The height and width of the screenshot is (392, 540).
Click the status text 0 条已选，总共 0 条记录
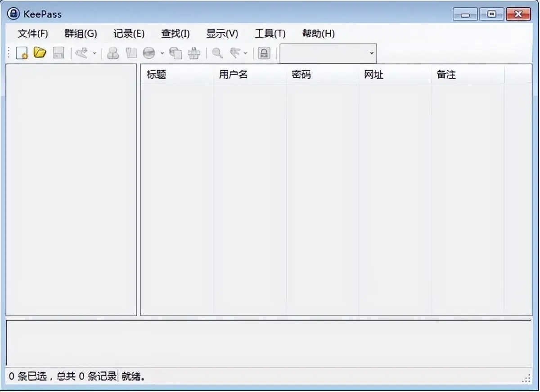[63, 377]
